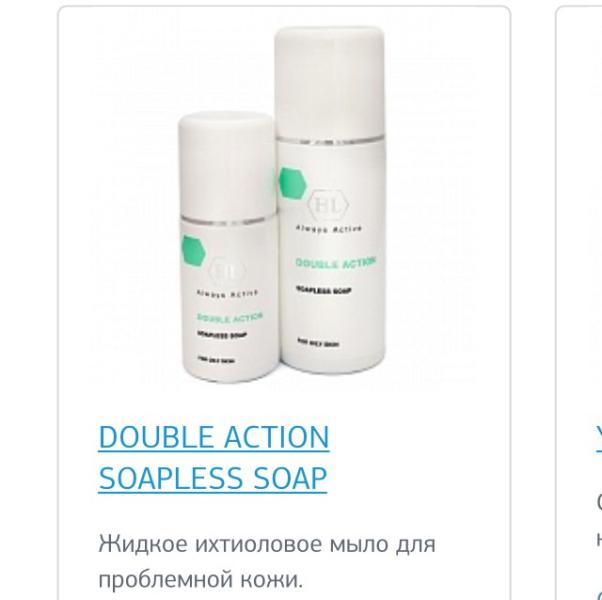Click the black SOAPLESS SOAP text on large bottle
This screenshot has width=602, height=600.
324,291
